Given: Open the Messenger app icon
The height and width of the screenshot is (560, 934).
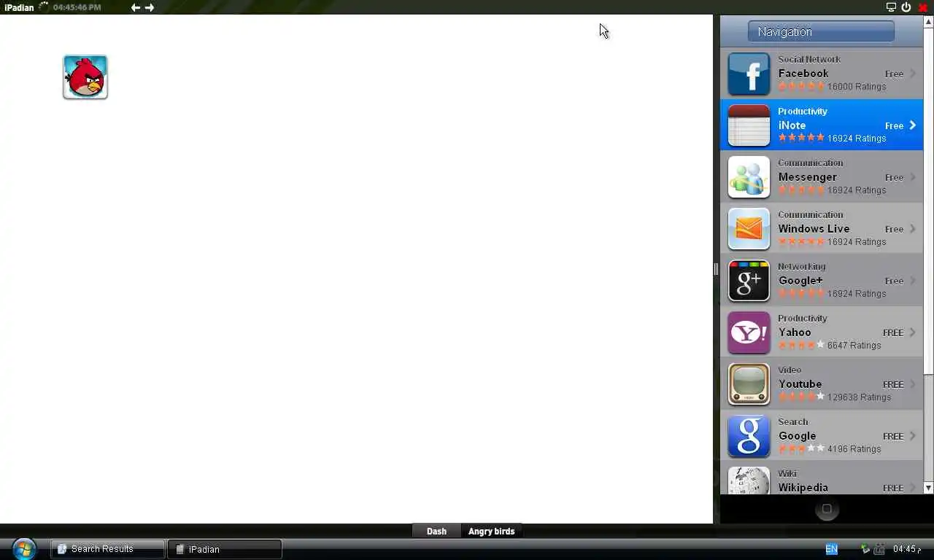Looking at the screenshot, I should [x=749, y=177].
